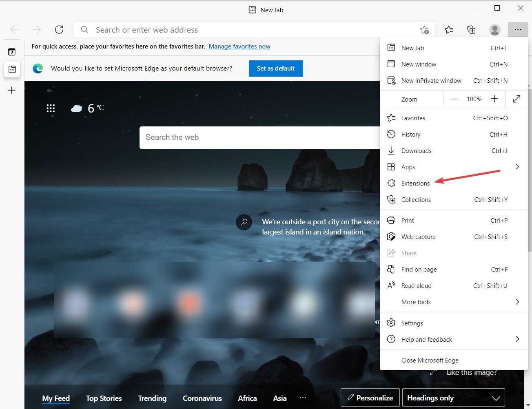
Task: Zoom out with the minus button
Action: (x=454, y=99)
